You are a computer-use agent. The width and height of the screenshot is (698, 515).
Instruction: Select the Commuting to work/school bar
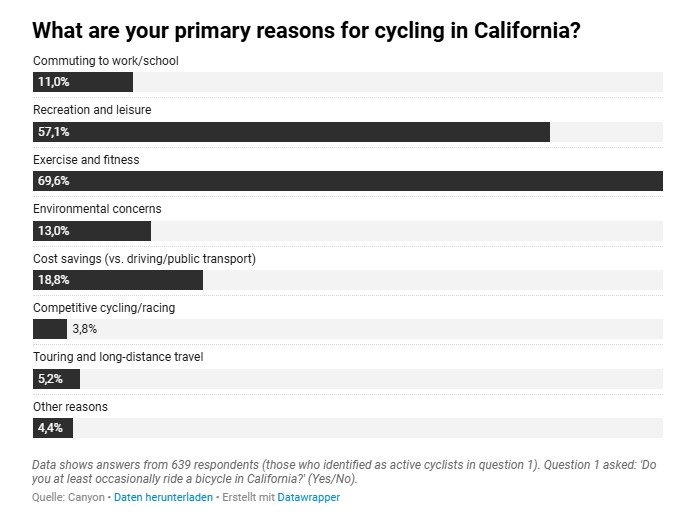(x=83, y=82)
